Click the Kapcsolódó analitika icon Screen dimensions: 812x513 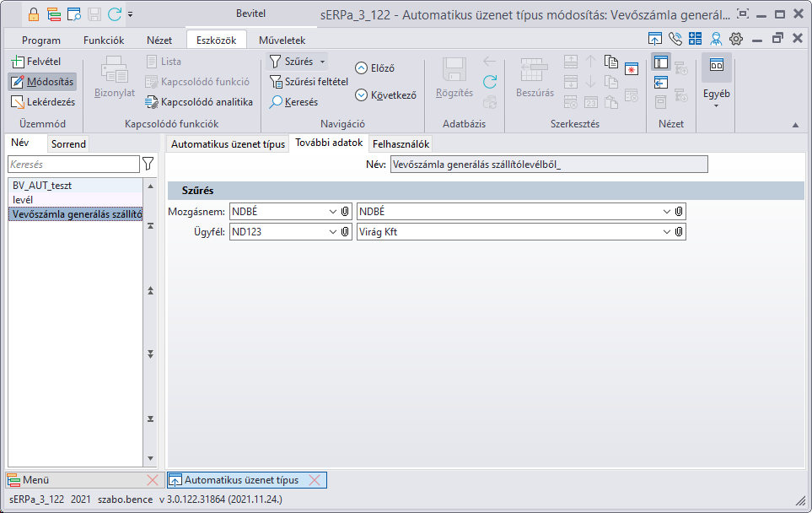point(152,102)
